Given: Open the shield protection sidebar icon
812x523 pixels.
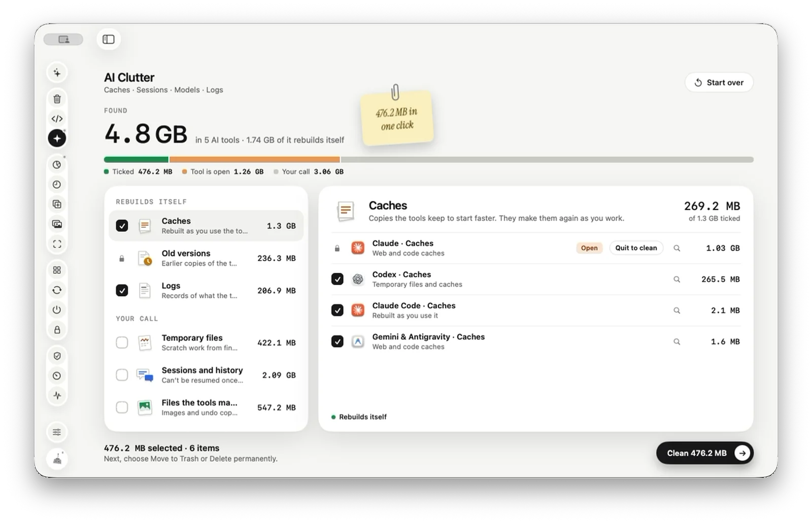Looking at the screenshot, I should 57,356.
